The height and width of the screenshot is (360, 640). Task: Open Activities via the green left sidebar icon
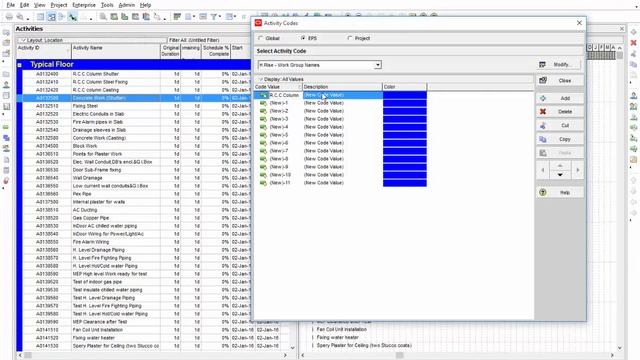6,127
